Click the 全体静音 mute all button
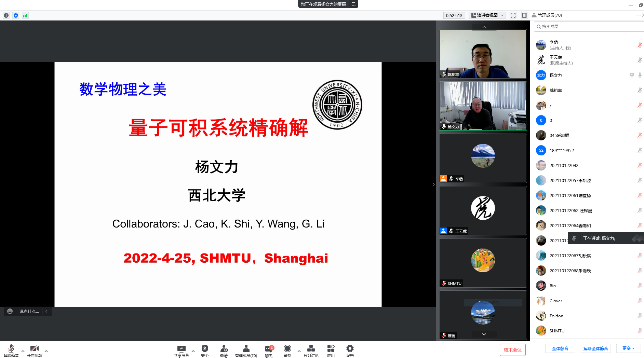Screen dimensions: 644x358 point(560,348)
